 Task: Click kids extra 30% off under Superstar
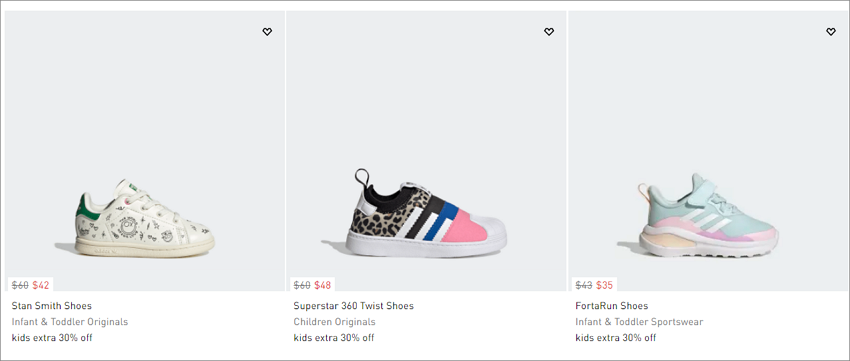[334, 338]
